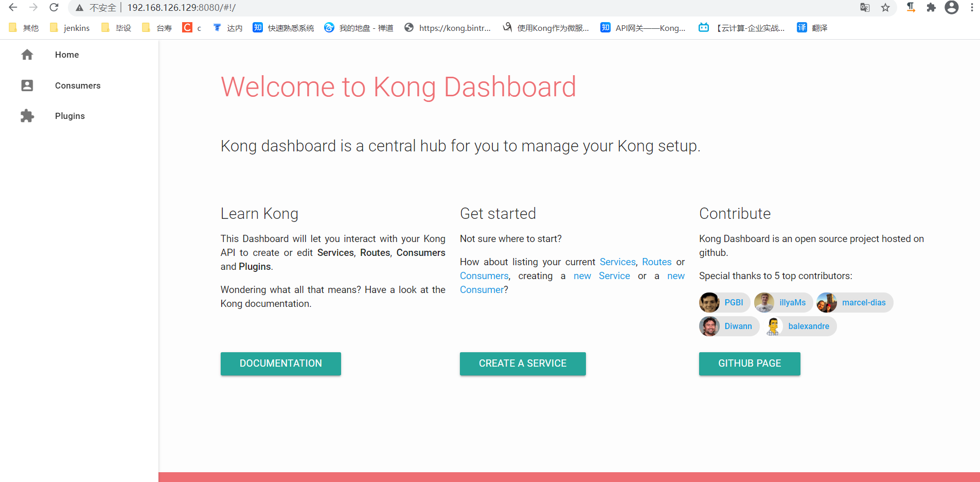Click balexandre's contributor avatar
The height and width of the screenshot is (482, 980).
[x=774, y=326]
